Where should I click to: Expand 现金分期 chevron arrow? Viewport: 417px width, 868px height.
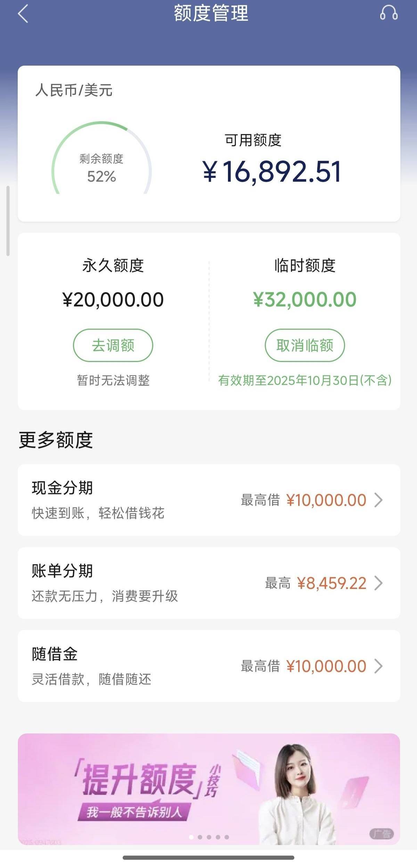[x=378, y=500]
